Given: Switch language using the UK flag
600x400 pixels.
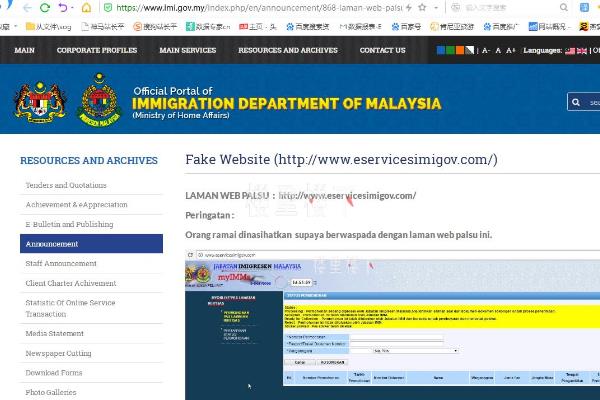Looking at the screenshot, I should point(582,50).
